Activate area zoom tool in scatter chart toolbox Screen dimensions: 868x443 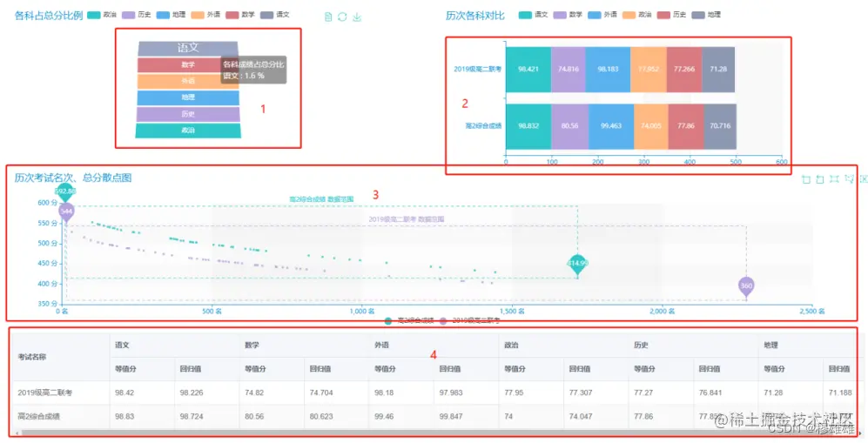click(x=806, y=179)
